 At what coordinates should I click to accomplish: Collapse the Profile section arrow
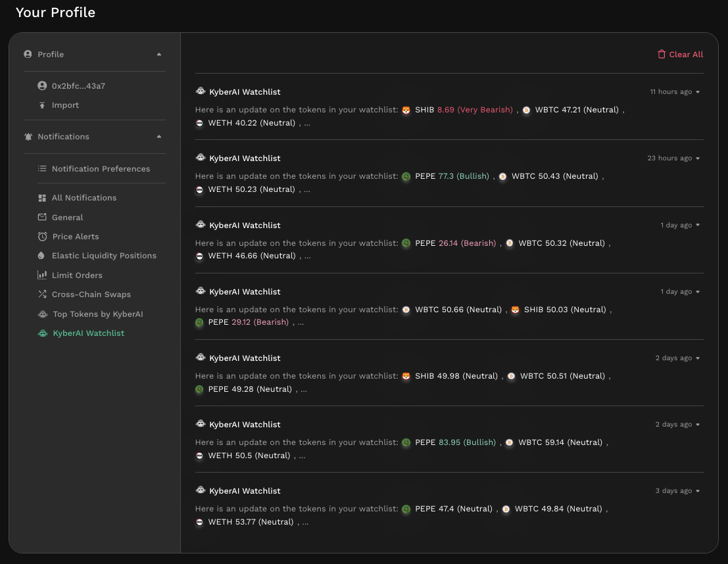[x=158, y=55]
